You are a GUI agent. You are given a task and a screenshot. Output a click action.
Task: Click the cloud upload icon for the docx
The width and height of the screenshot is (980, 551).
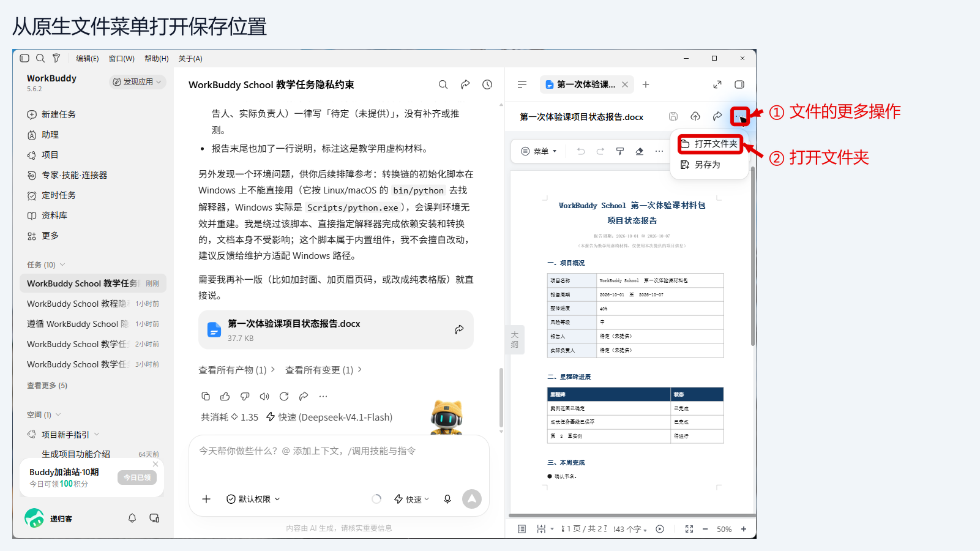[695, 116]
